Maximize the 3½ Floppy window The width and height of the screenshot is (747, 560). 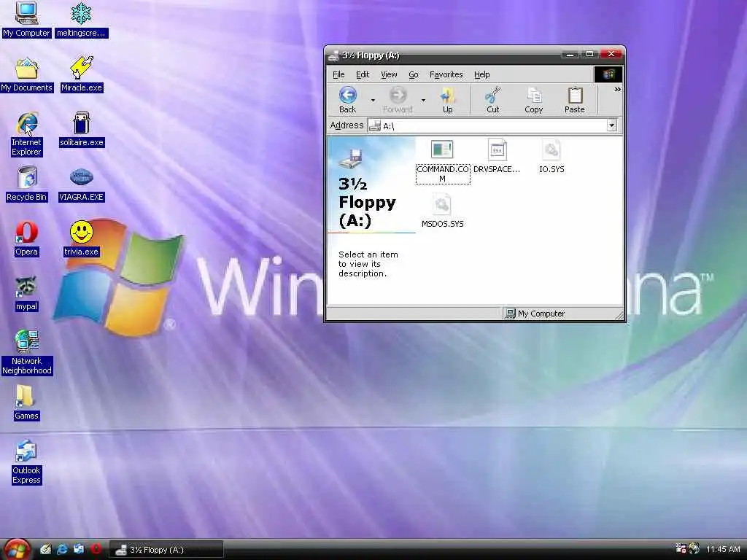(589, 54)
